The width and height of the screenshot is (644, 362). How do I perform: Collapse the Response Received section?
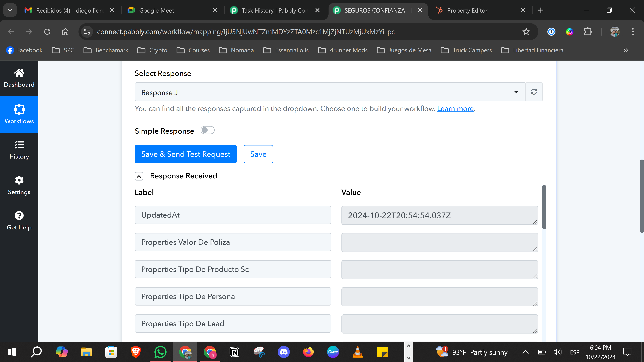(x=139, y=176)
